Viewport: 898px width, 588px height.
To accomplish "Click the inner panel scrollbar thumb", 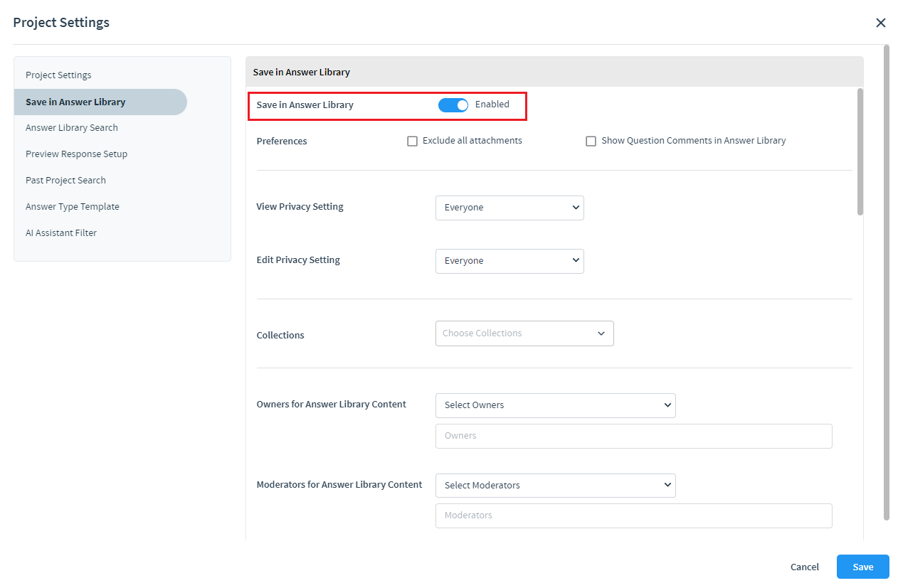I will point(860,151).
